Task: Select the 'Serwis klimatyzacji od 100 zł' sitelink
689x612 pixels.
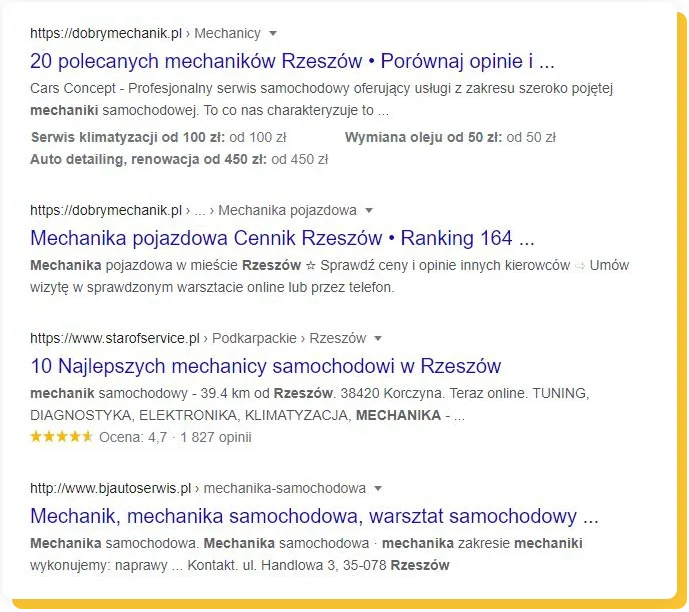Action: click(130, 137)
